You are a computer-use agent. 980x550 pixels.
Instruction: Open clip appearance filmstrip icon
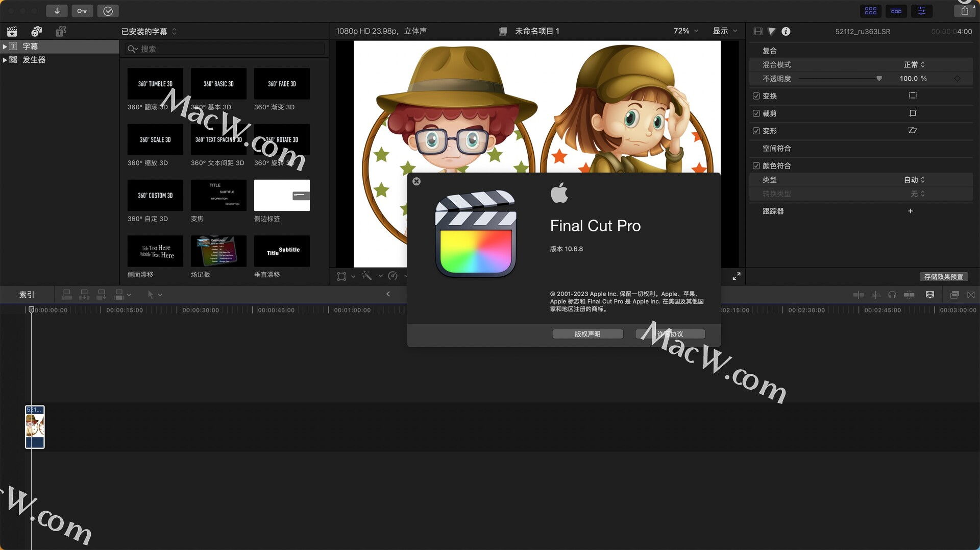[930, 295]
